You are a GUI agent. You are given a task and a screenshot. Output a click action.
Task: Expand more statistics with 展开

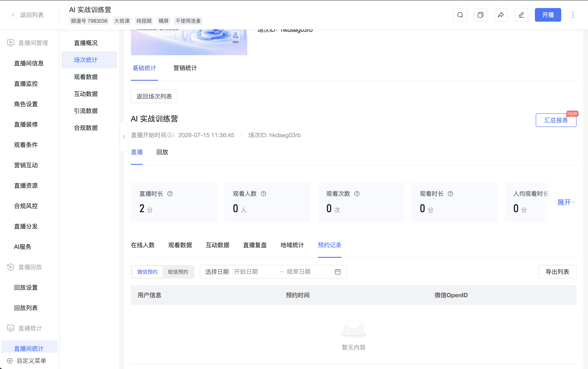566,202
